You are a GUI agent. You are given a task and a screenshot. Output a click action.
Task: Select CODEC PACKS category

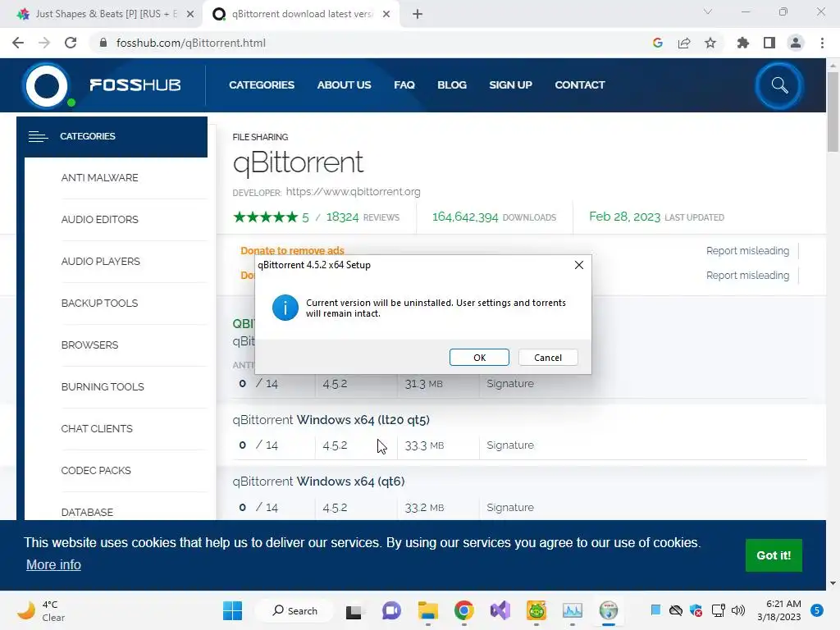96,470
